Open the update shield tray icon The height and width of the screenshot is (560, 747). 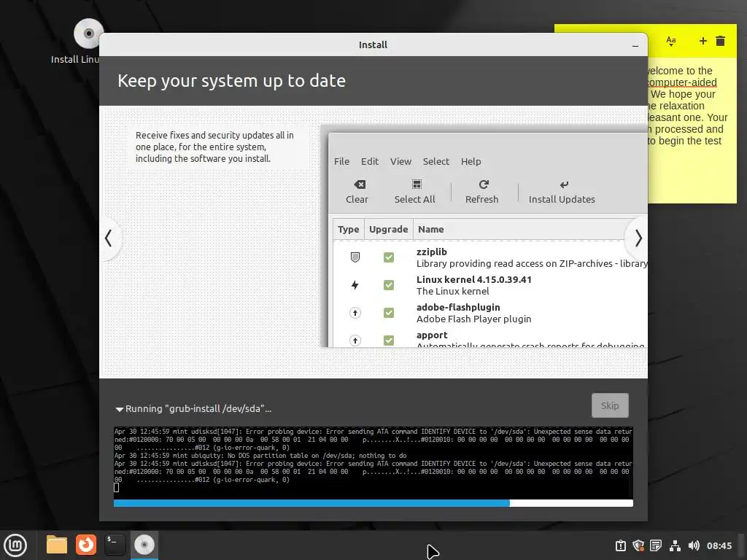click(x=638, y=545)
